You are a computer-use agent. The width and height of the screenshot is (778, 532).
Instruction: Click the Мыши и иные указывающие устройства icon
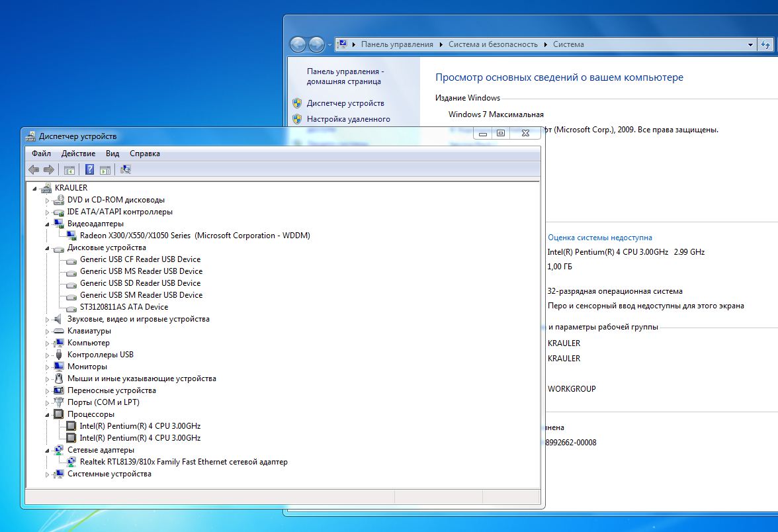pyautogui.click(x=58, y=378)
